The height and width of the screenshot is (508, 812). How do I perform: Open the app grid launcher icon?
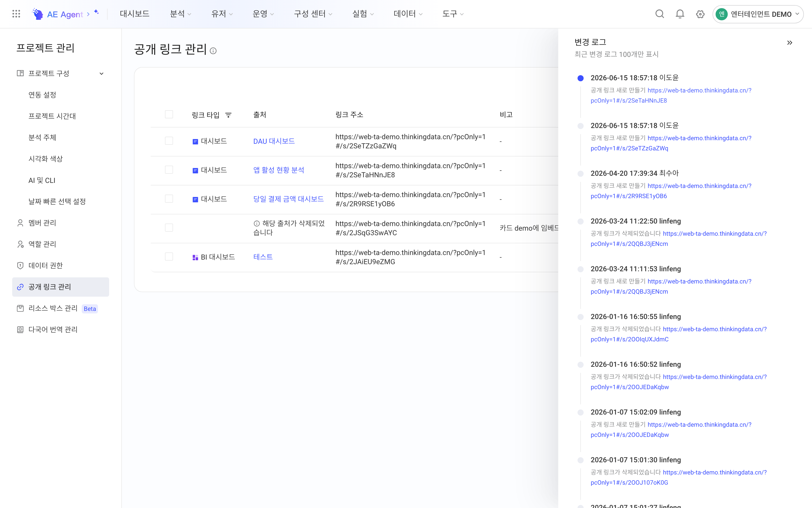16,14
